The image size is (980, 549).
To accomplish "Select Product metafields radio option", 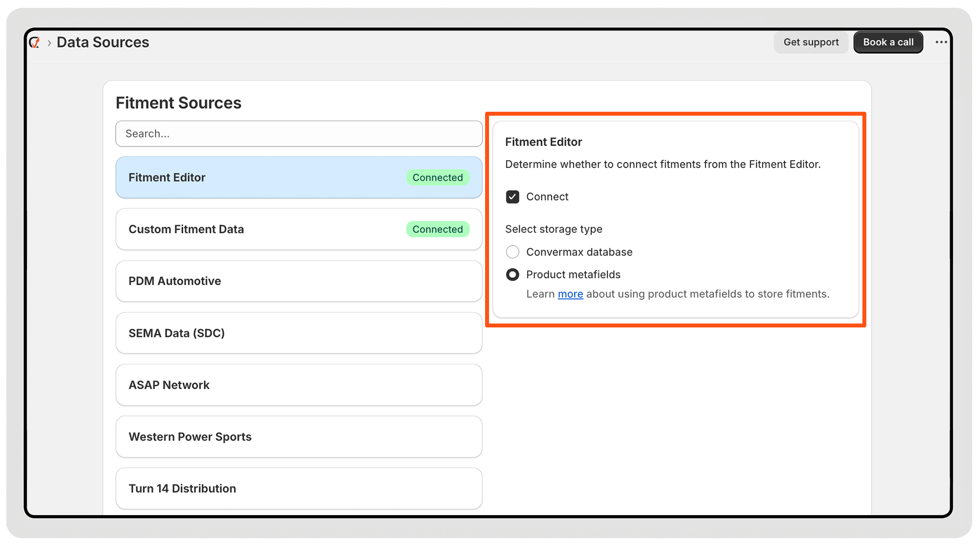I will 513,274.
